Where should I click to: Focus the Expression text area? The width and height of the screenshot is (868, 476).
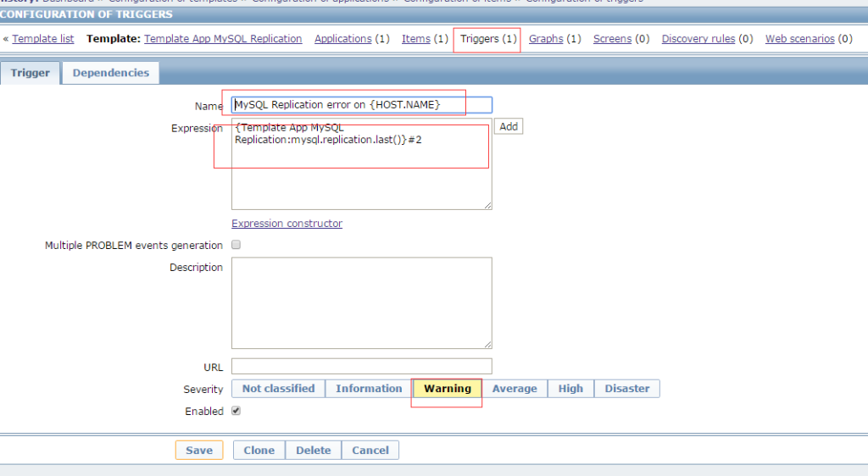(361, 164)
